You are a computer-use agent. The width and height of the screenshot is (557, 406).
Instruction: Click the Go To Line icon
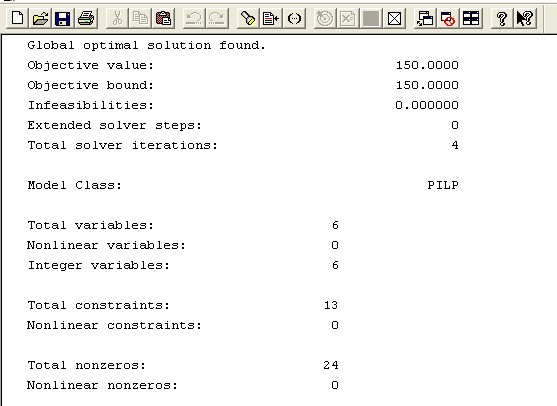[x=271, y=18]
